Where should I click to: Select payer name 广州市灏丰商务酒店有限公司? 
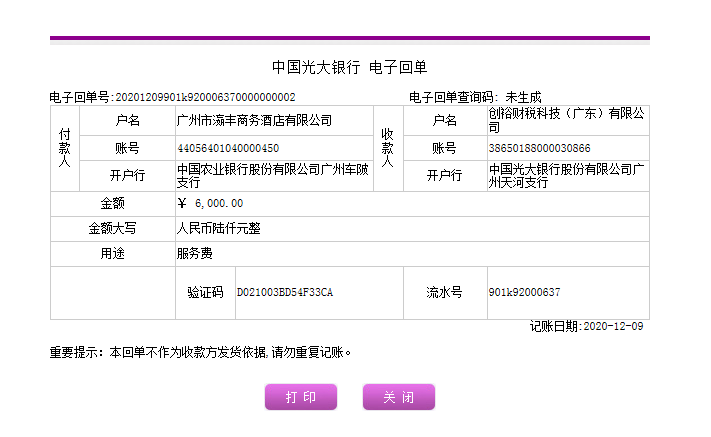point(254,121)
